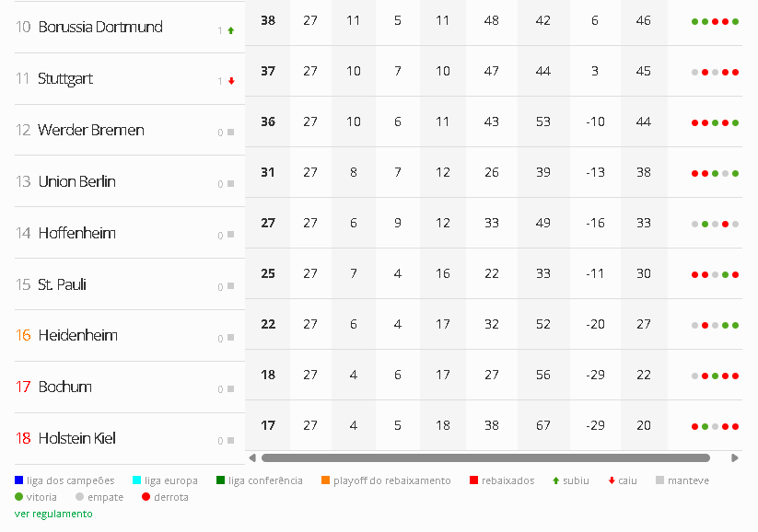Click Union Berlin's gray draw form dot

coord(726,173)
